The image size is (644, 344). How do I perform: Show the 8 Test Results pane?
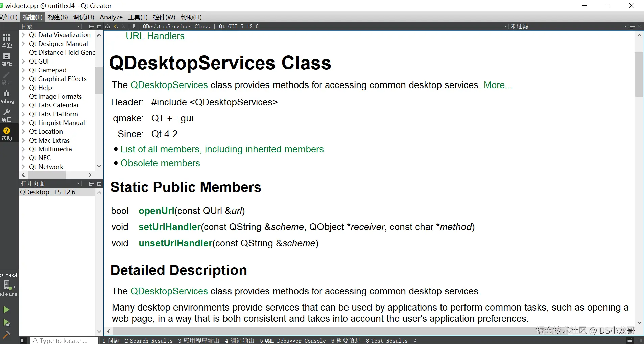tap(387, 340)
